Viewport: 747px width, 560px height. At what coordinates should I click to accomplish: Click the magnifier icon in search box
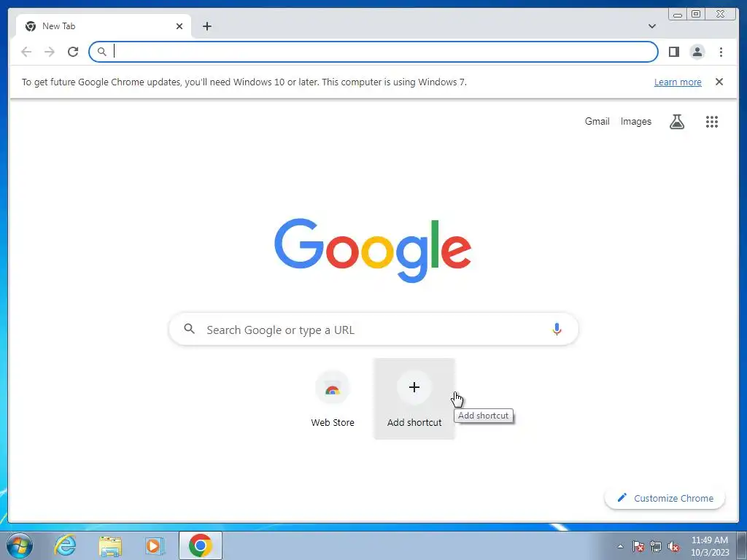pos(189,329)
